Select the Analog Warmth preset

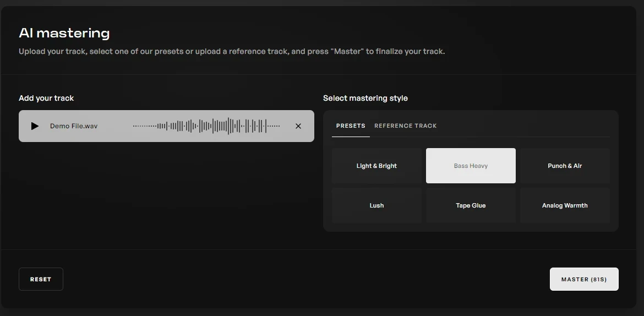point(565,205)
